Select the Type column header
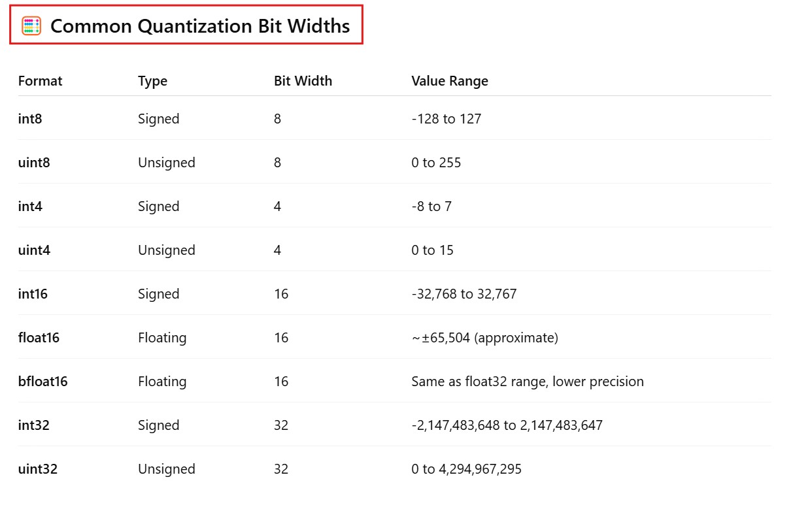The height and width of the screenshot is (507, 812). (152, 81)
